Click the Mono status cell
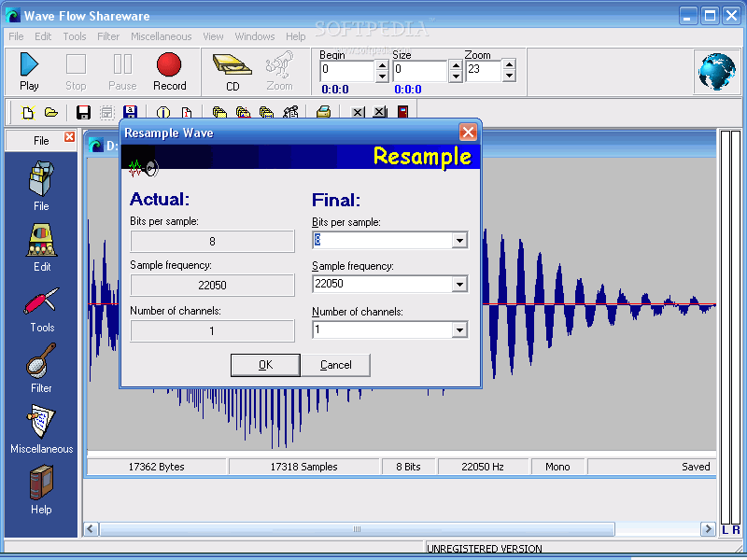Screen dimensions: 747x560 557,467
